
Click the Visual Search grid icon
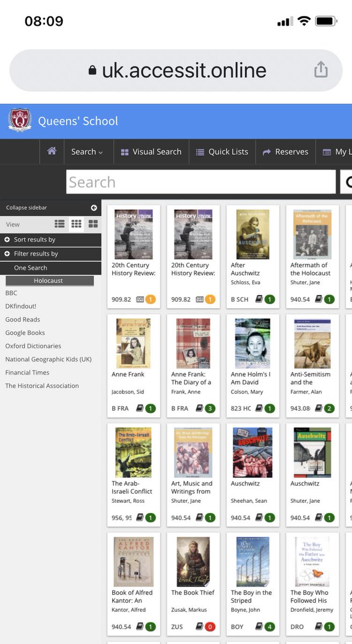coord(124,152)
